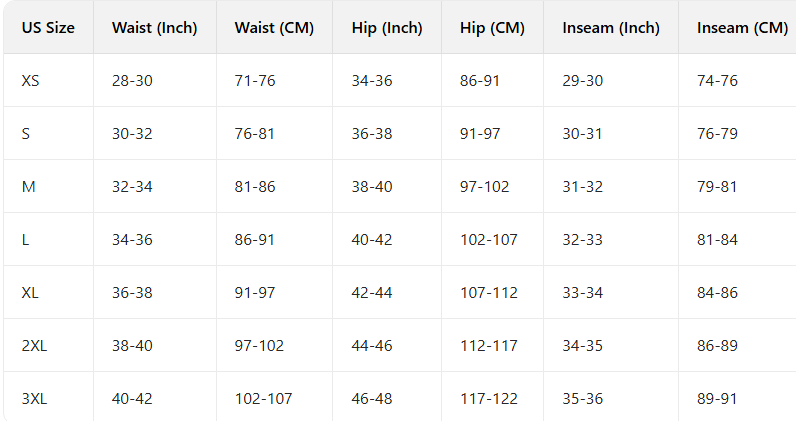Click the Waist (Inch) column header
The width and height of the screenshot is (796, 421).
(x=154, y=28)
